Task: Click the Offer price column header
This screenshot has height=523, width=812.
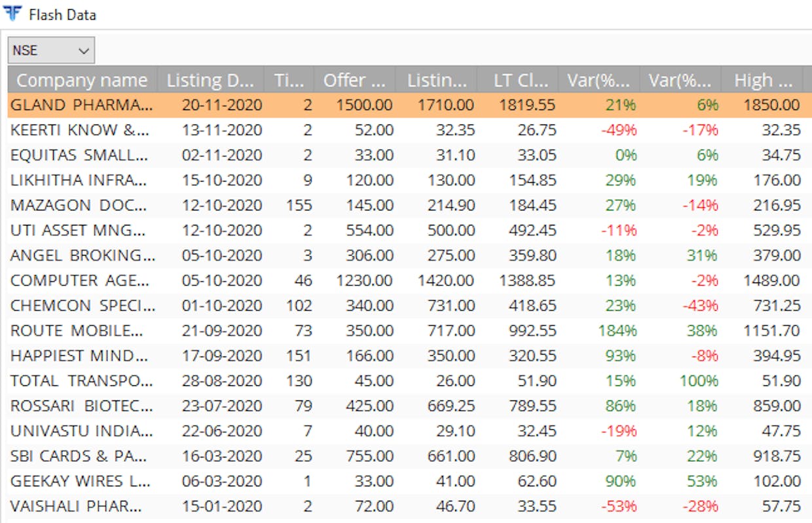Action: pyautogui.click(x=355, y=81)
